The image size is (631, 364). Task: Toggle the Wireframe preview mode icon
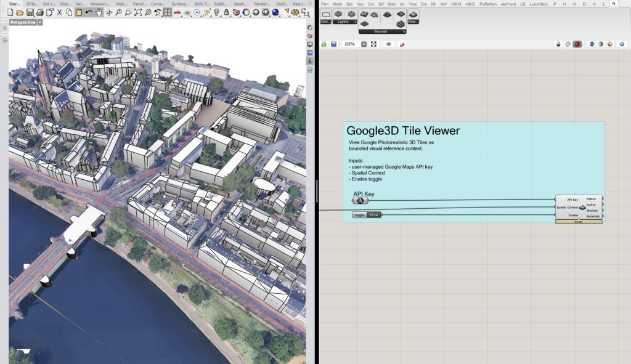click(x=568, y=44)
